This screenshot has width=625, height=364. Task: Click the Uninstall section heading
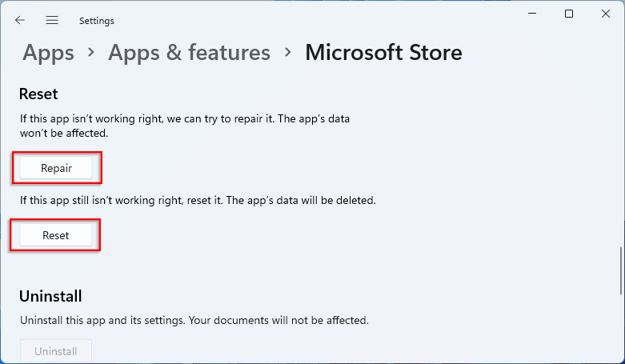pos(50,296)
